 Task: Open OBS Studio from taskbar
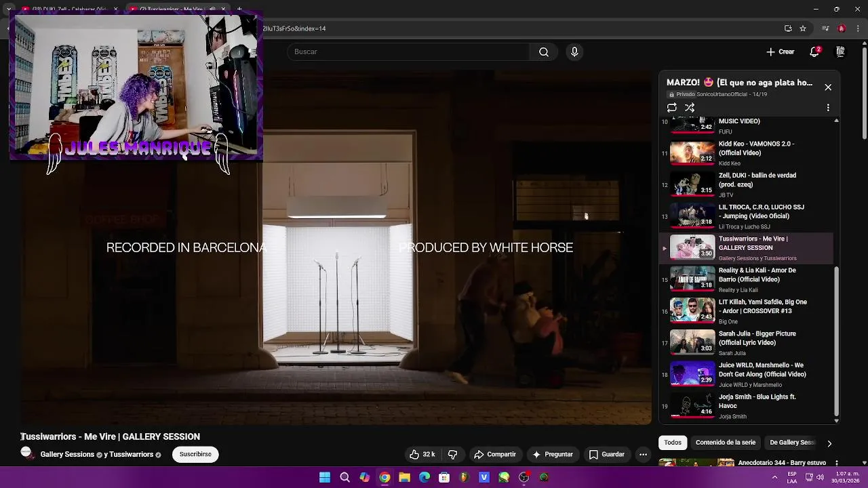coord(524,478)
